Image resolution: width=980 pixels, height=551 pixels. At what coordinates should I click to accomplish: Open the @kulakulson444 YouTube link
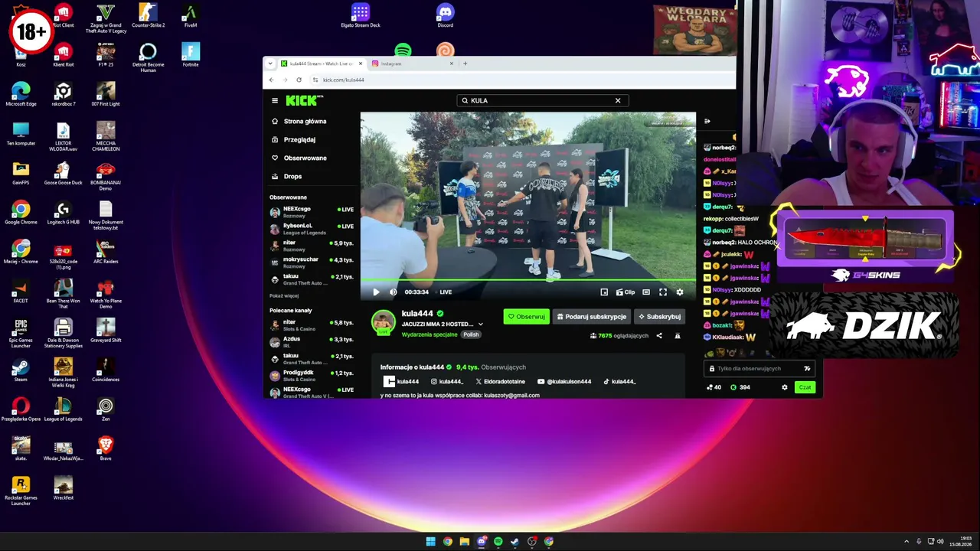(564, 381)
